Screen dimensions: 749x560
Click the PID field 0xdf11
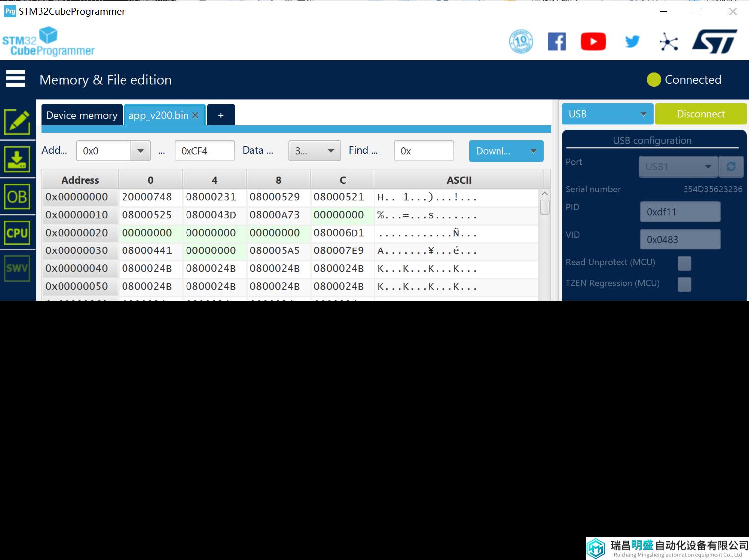[x=680, y=212]
